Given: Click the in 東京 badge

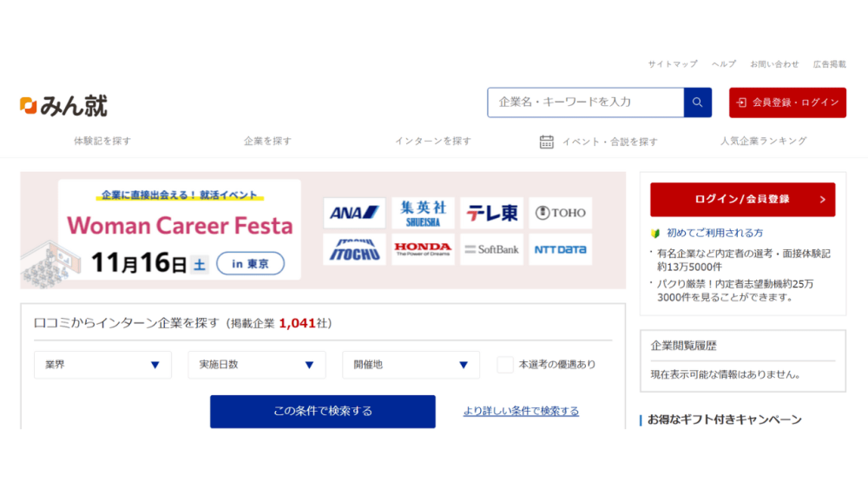Looking at the screenshot, I should [250, 263].
